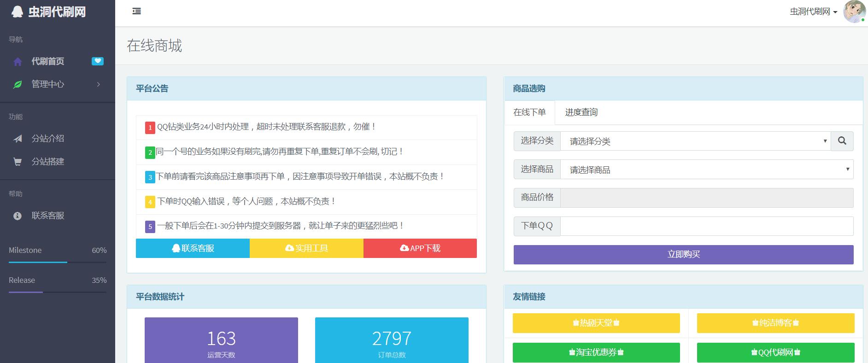The width and height of the screenshot is (868, 363).
Task: Click announcement about 1-30分钟内提交到服务器
Action: click(x=281, y=226)
